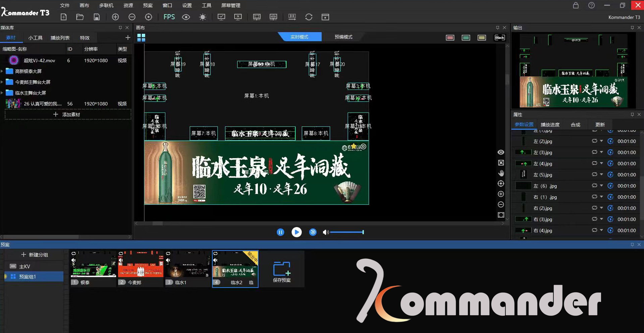Click the circled minus toolbar icon
Image resolution: width=644 pixels, height=333 pixels.
click(x=132, y=17)
